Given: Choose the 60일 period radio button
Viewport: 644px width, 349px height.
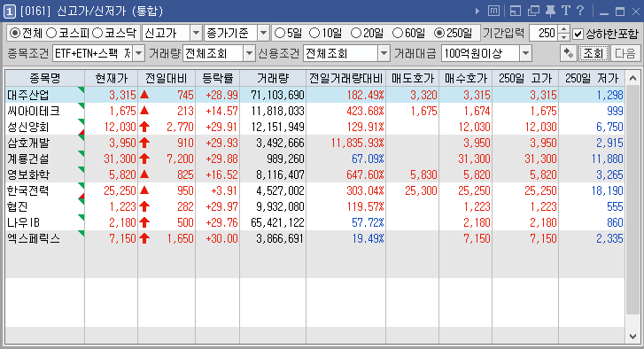Looking at the screenshot, I should pyautogui.click(x=398, y=33).
